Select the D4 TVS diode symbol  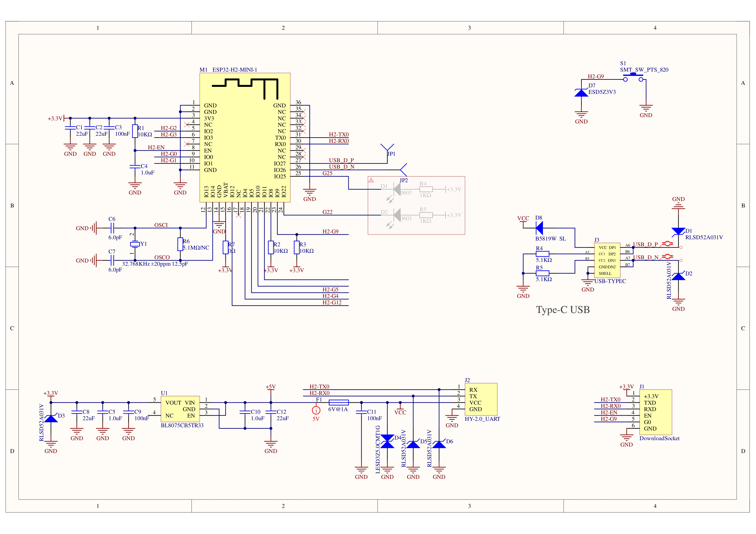pos(387,441)
